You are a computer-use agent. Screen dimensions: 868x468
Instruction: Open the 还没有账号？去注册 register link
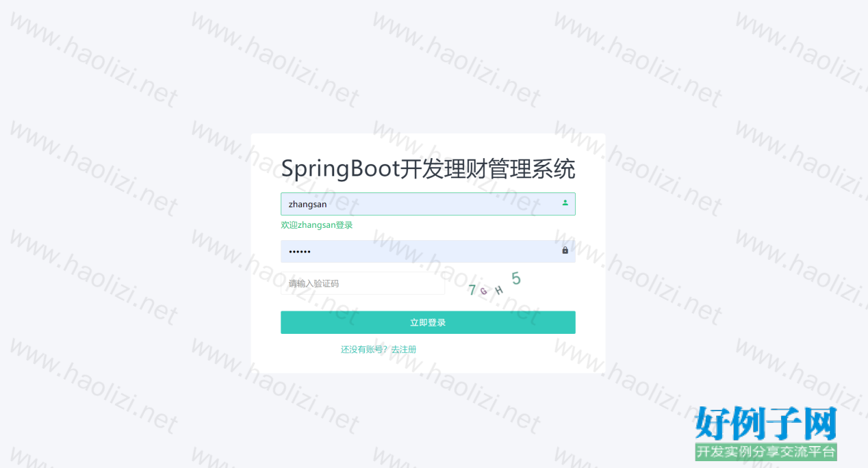click(379, 350)
